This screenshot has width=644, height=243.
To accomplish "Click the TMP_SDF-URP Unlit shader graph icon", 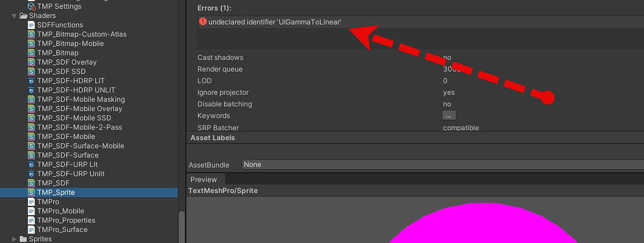I will coord(31,174).
